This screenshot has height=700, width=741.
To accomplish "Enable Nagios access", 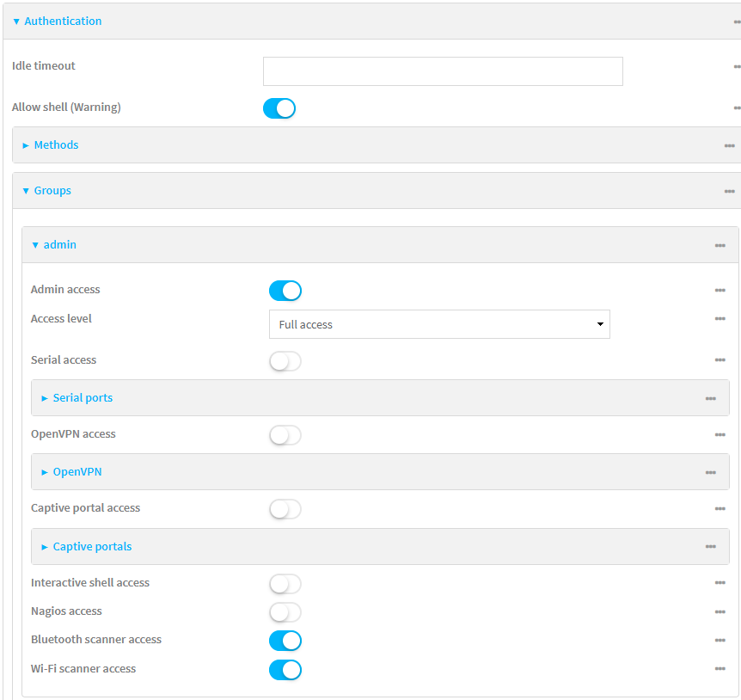I will point(285,612).
